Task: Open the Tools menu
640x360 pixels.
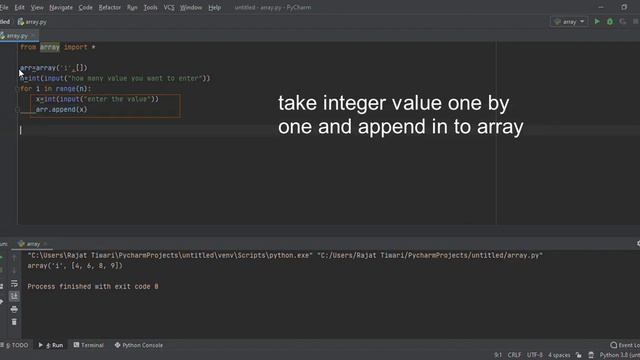Action: [x=150, y=7]
